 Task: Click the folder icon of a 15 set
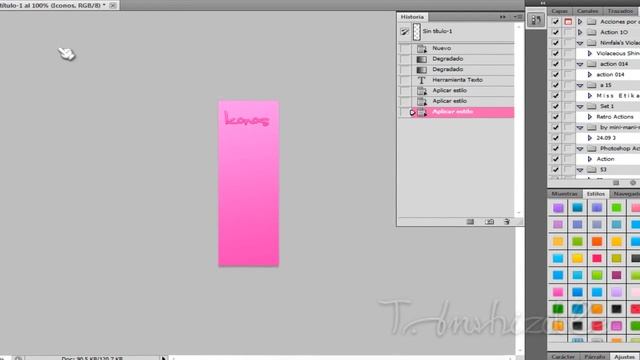tap(591, 85)
